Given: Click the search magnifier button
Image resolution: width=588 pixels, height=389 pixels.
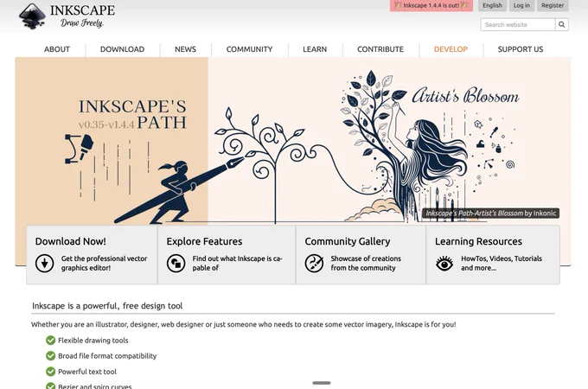Looking at the screenshot, I should (x=562, y=25).
